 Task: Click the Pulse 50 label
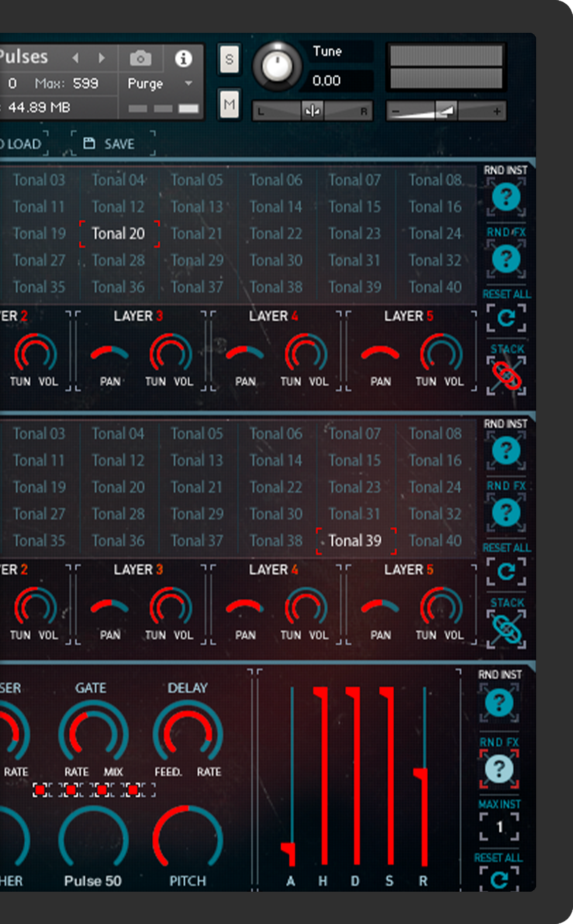point(93,881)
